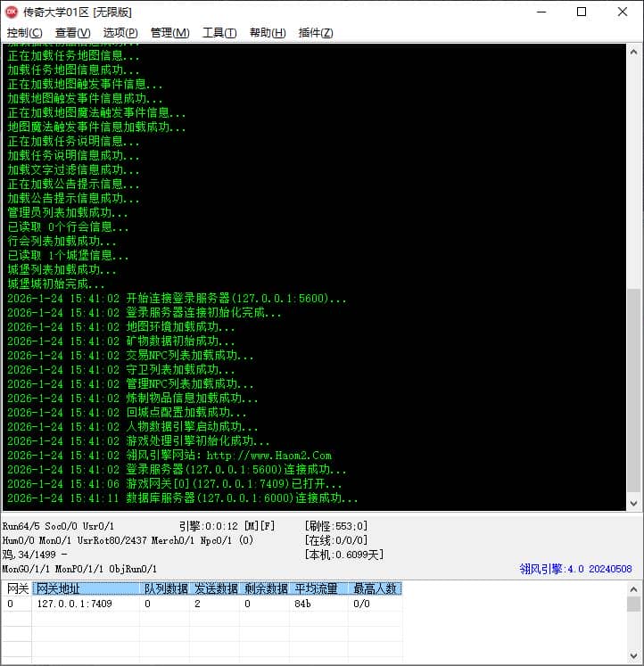Screen dimensions: 644x666
Task: Click the 游戏网关[0](127.0.0.1:7409)已打开 log line
Action: point(174,484)
